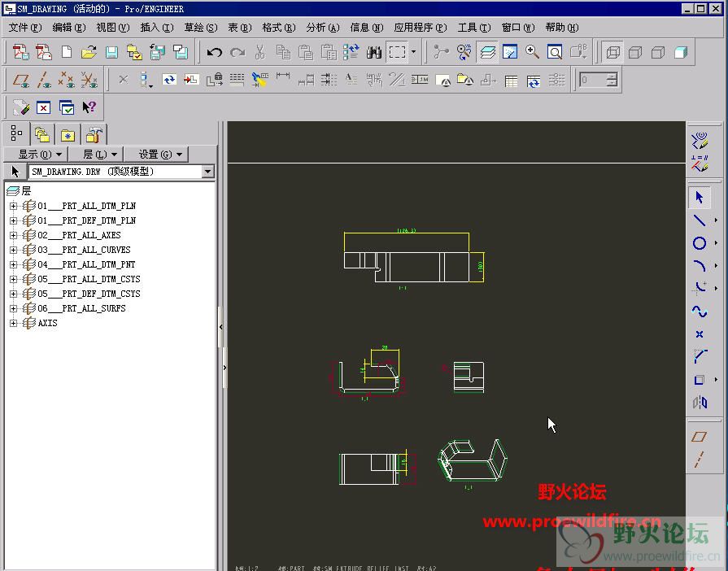
Task: Toggle datum axes display
Action: point(44,81)
